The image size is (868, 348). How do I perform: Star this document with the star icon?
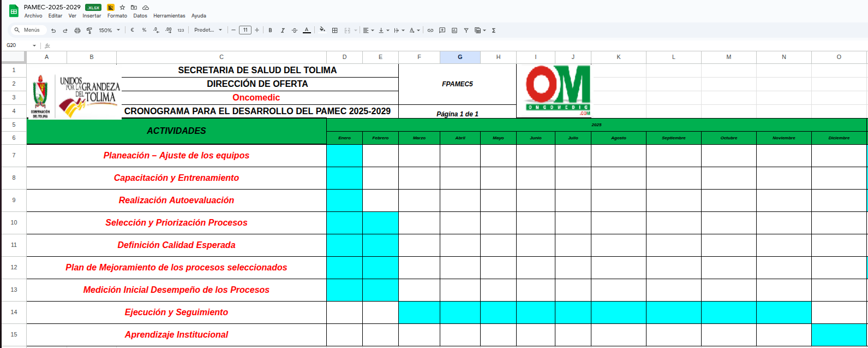click(x=122, y=8)
